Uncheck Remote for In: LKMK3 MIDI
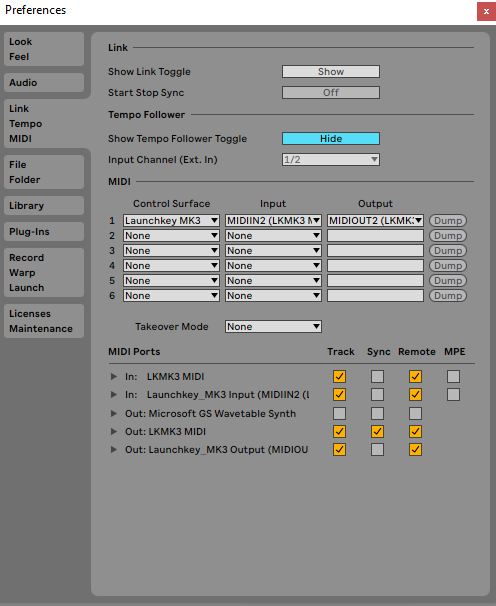The image size is (496, 606). (x=415, y=376)
